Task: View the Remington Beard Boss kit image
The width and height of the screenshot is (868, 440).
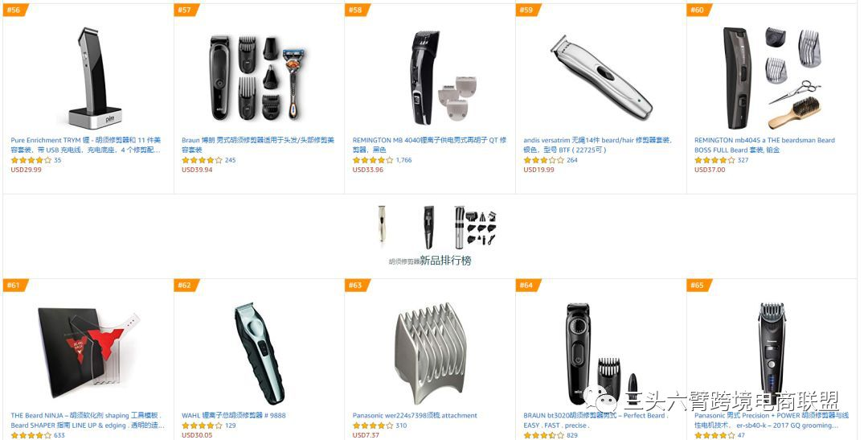Action: (772, 77)
